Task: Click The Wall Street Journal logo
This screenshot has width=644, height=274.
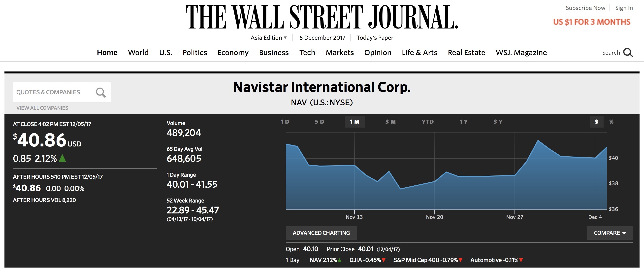Action: point(322,17)
